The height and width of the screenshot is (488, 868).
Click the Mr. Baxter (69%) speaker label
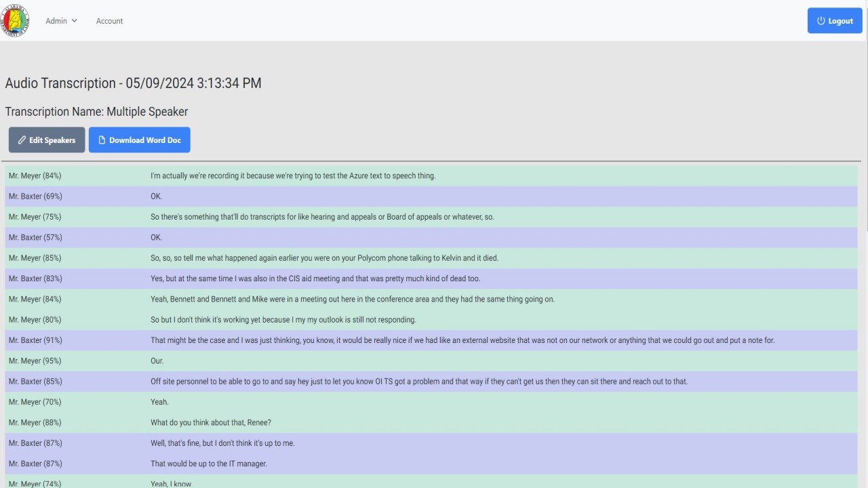[x=35, y=197]
